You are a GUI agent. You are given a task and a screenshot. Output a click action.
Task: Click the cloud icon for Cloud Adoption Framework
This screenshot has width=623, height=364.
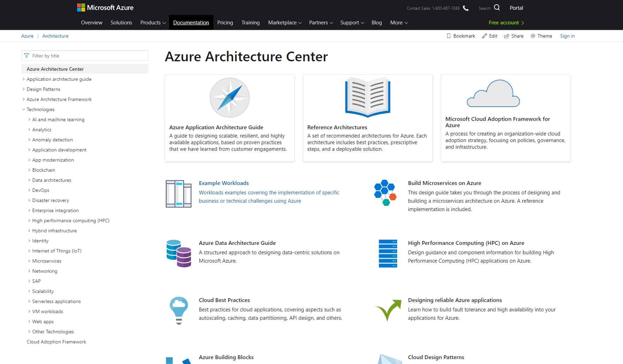coord(493,93)
